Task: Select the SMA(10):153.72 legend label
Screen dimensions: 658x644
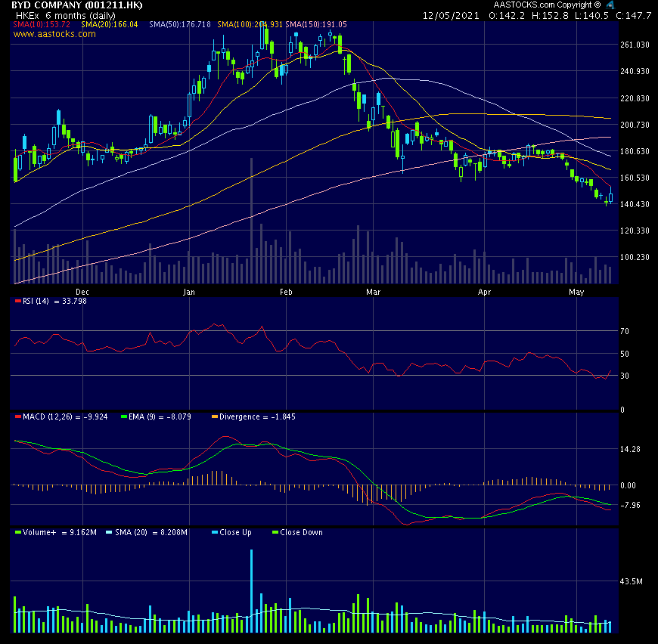Action: pyautogui.click(x=42, y=24)
